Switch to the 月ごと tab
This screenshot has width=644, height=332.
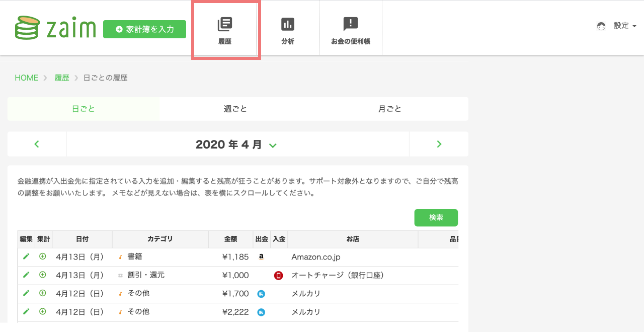click(390, 109)
